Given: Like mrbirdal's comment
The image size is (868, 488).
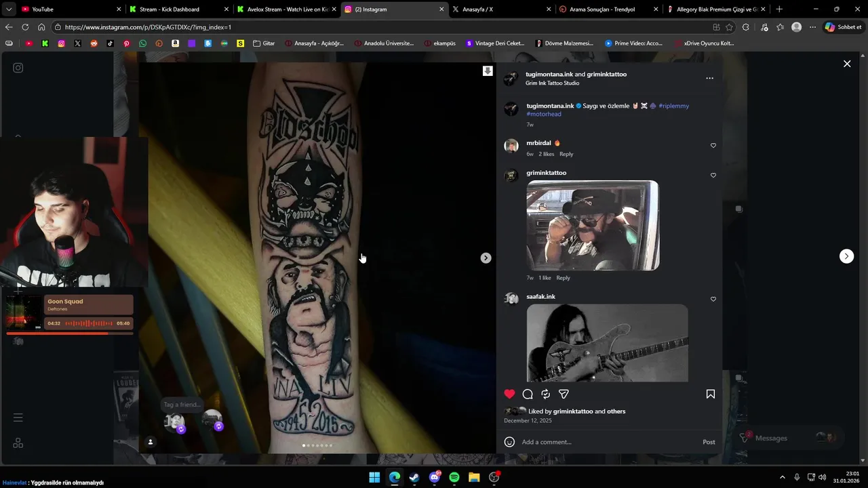Looking at the screenshot, I should [x=713, y=146].
